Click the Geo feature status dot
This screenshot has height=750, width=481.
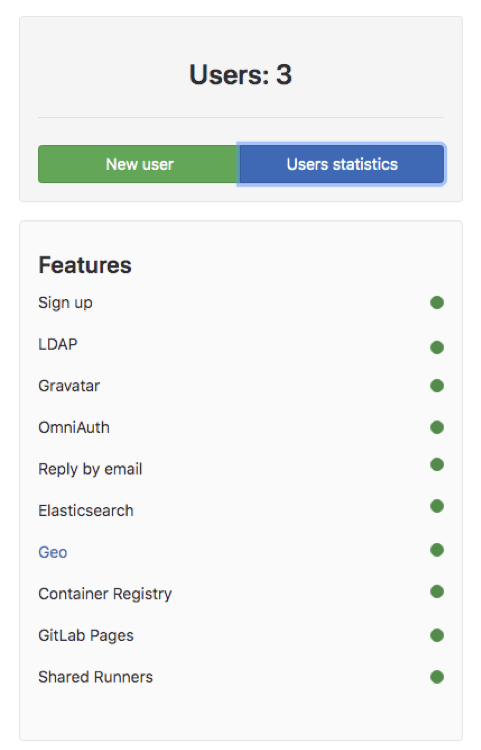pos(437,550)
